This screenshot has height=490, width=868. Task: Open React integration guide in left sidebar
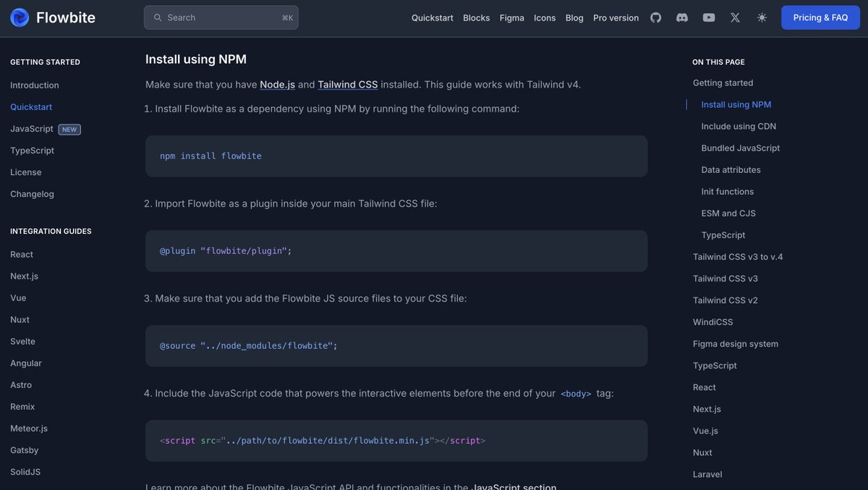click(22, 255)
